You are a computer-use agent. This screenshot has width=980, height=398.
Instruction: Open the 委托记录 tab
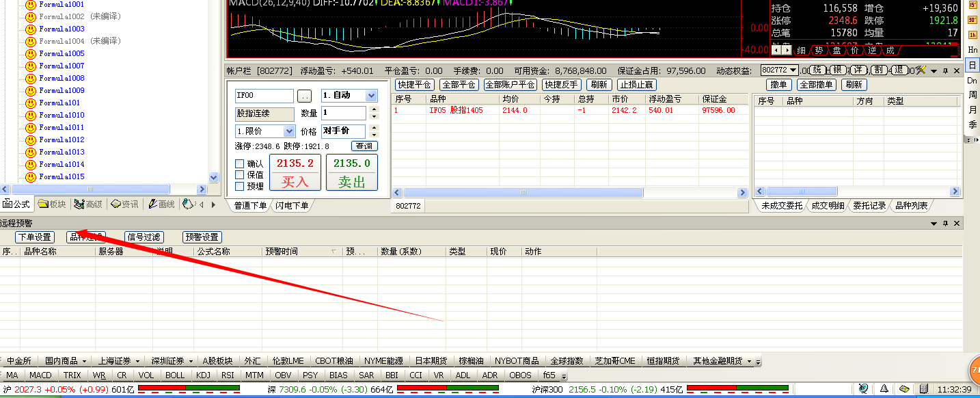pyautogui.click(x=869, y=205)
